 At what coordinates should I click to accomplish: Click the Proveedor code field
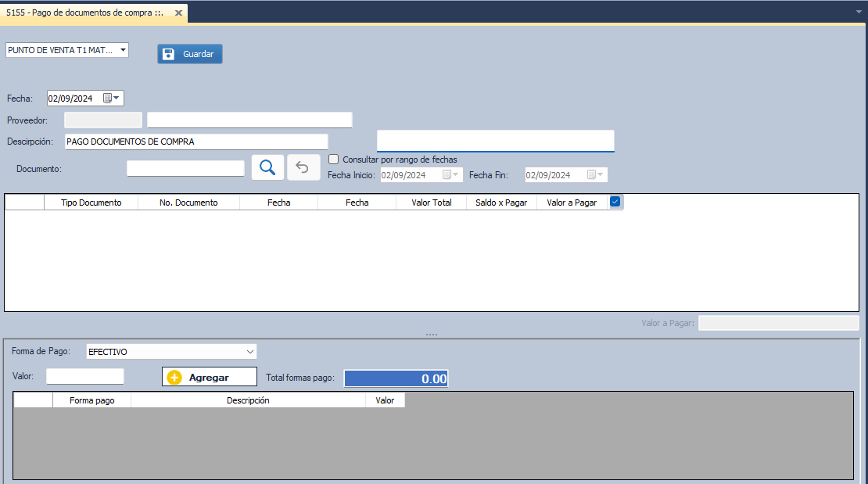click(103, 120)
